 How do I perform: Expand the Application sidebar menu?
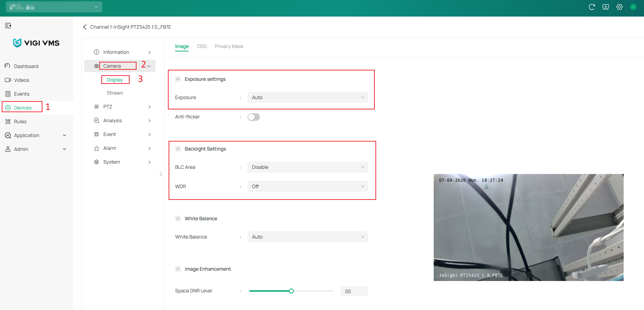37,135
